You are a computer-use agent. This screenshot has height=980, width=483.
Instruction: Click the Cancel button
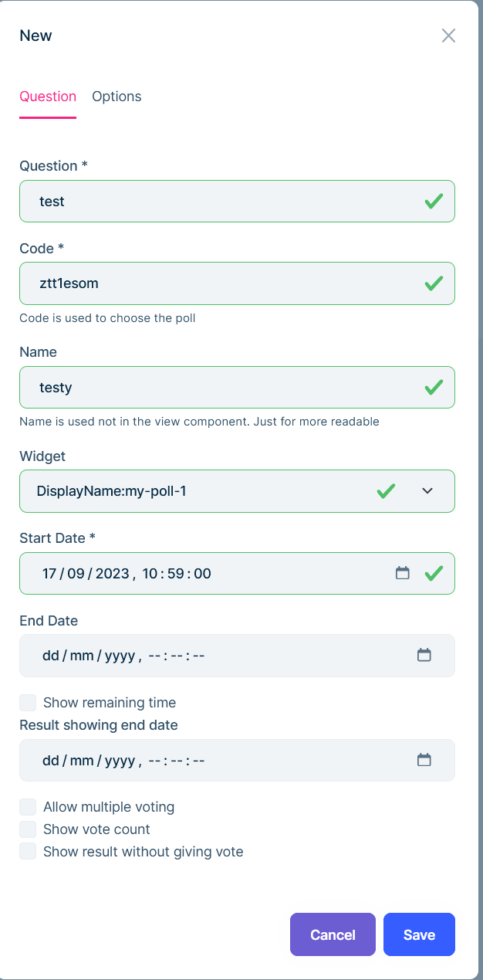coord(333,934)
